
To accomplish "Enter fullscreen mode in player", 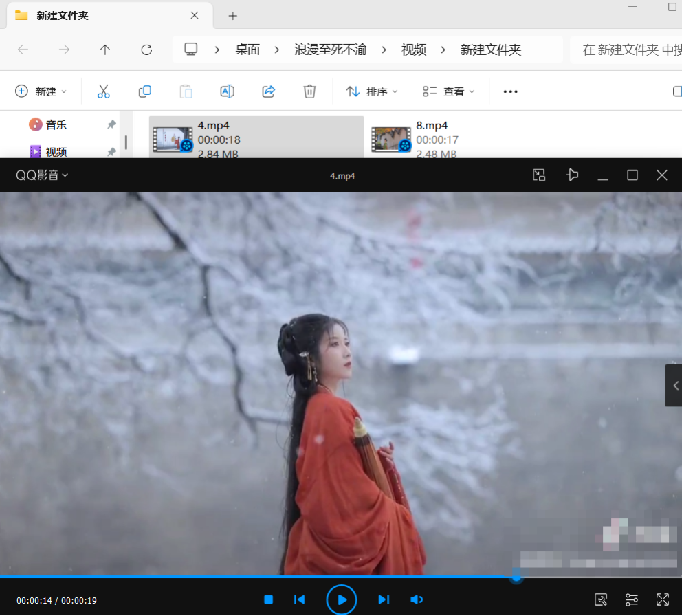I will [x=663, y=600].
